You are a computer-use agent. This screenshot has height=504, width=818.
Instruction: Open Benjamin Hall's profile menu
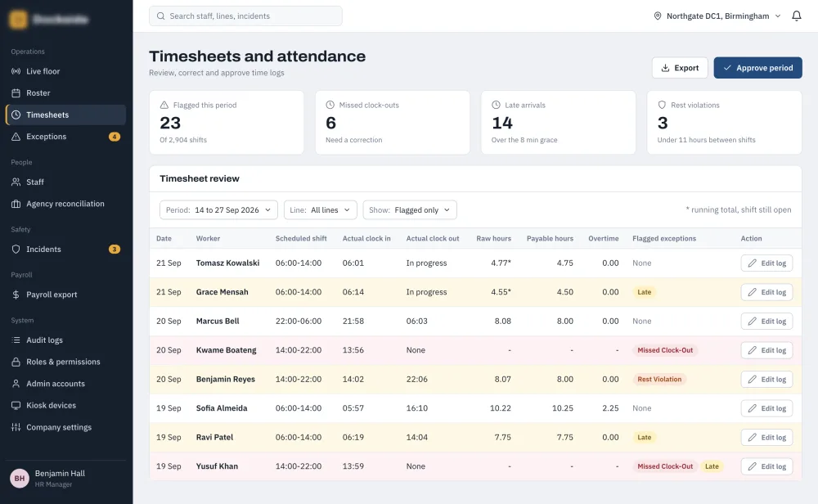(x=65, y=478)
